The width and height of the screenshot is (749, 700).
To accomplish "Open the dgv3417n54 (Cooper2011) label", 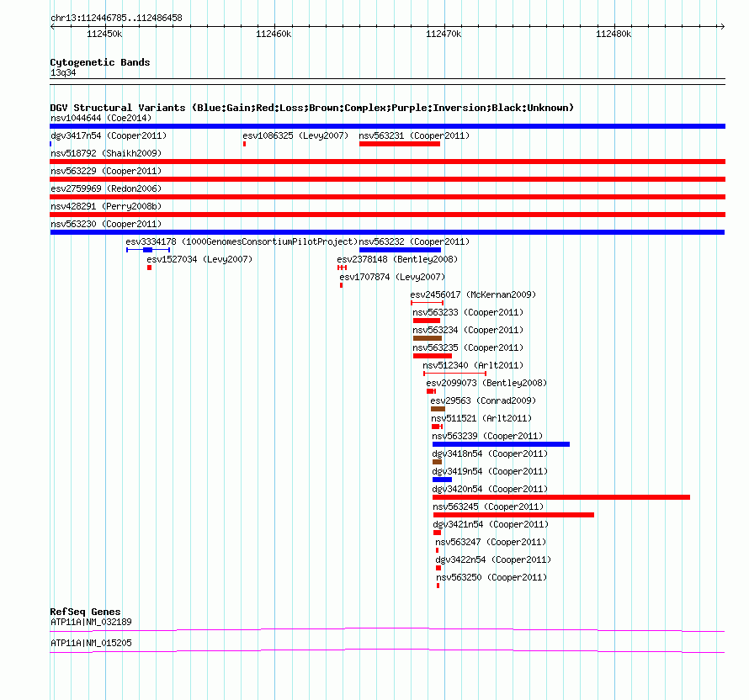I will [109, 135].
